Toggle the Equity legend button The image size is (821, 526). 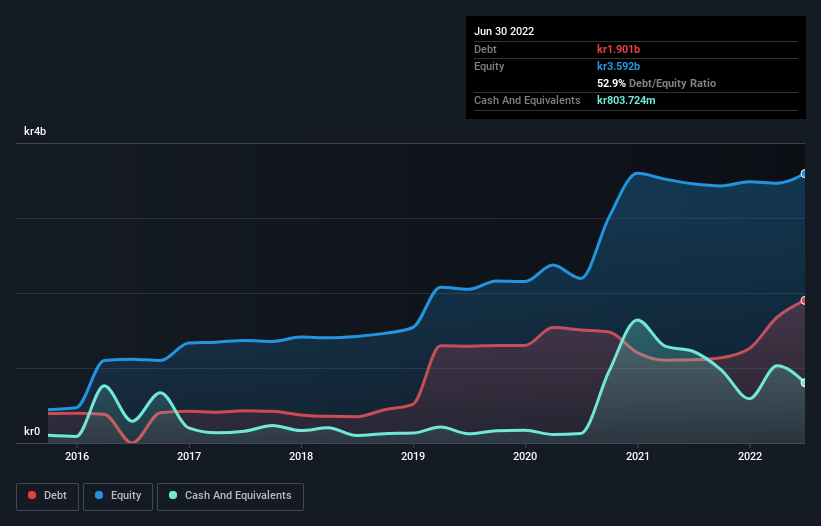pyautogui.click(x=118, y=496)
